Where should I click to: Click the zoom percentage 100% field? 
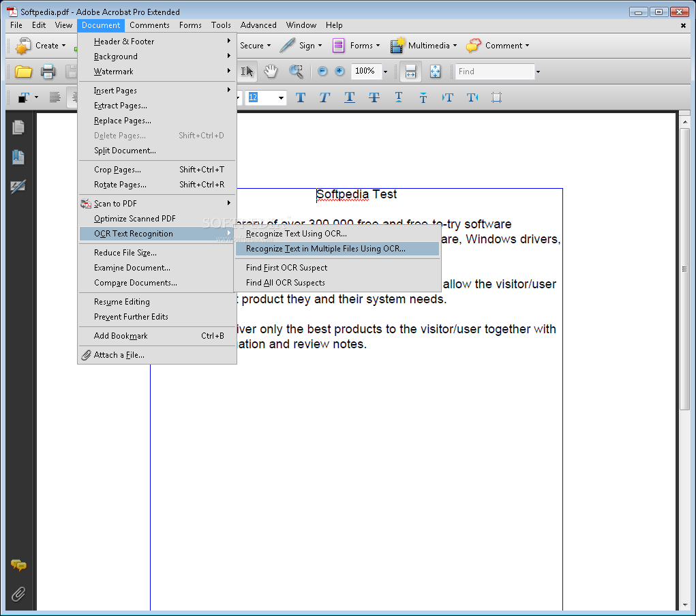[x=366, y=71]
